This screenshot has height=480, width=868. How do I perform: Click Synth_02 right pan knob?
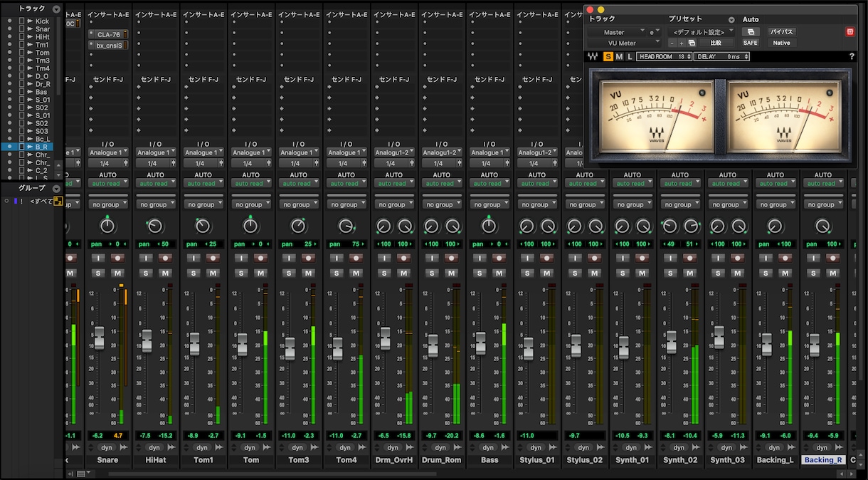coord(692,226)
